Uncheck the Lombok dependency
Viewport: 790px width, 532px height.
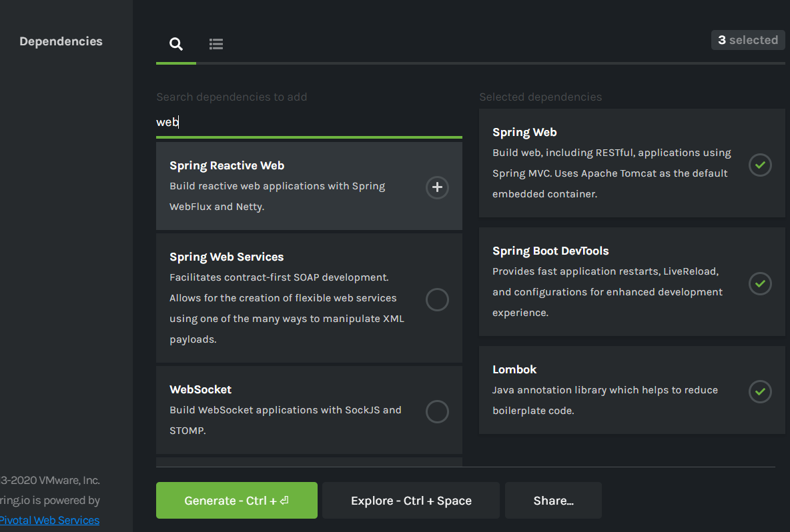760,391
